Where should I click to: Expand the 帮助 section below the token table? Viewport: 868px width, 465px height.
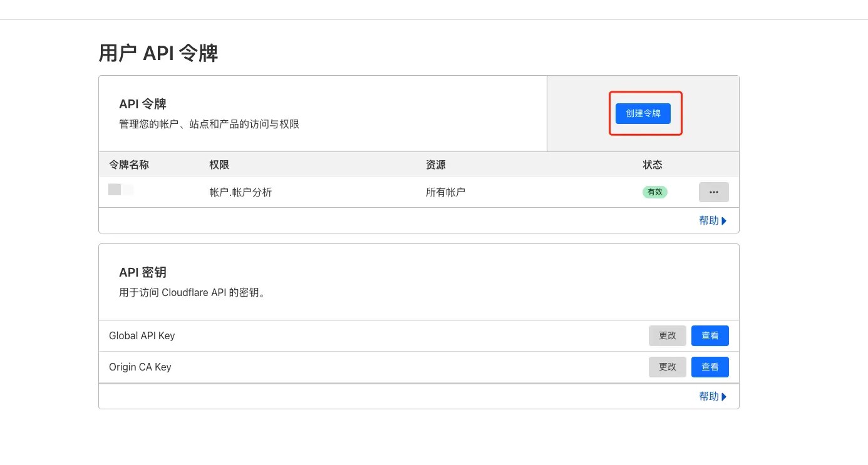[x=712, y=220]
